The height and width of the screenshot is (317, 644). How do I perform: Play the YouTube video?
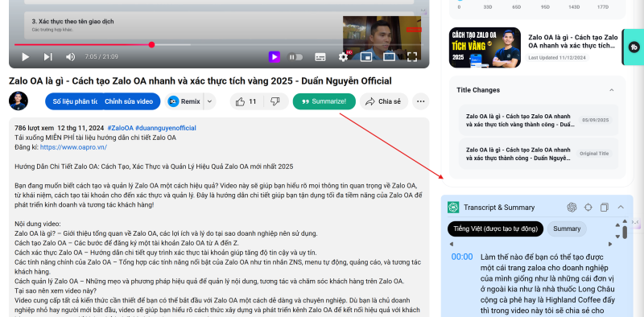[25, 57]
